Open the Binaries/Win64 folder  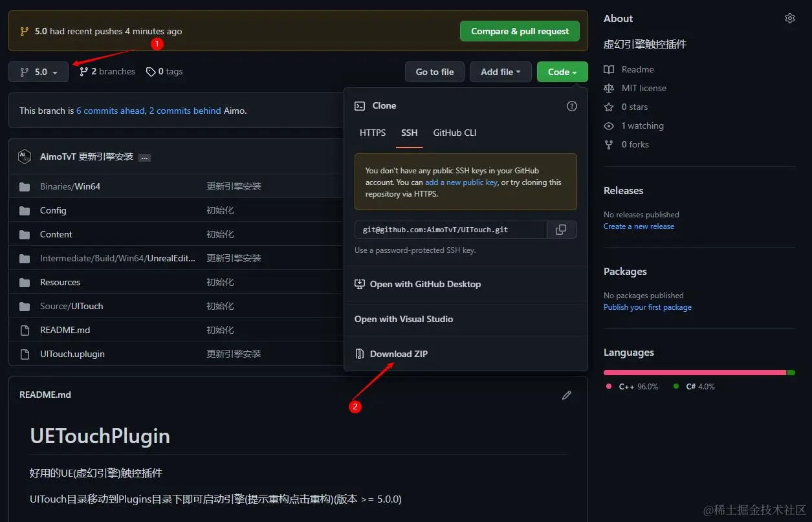pyautogui.click(x=70, y=186)
